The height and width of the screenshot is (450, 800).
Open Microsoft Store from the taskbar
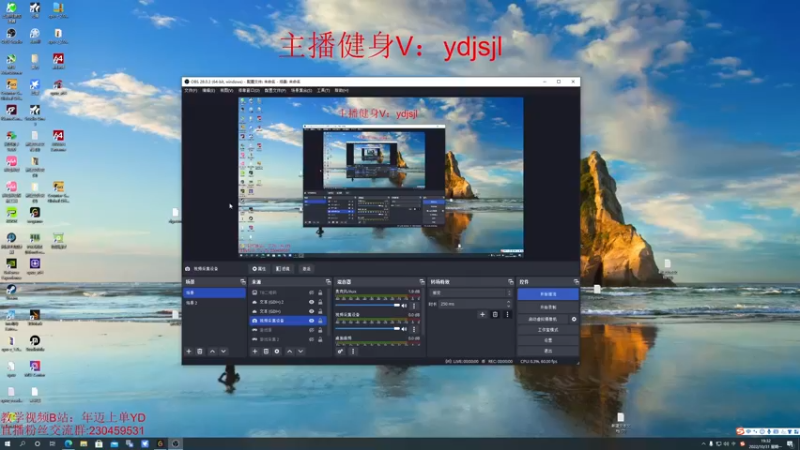pos(98,444)
